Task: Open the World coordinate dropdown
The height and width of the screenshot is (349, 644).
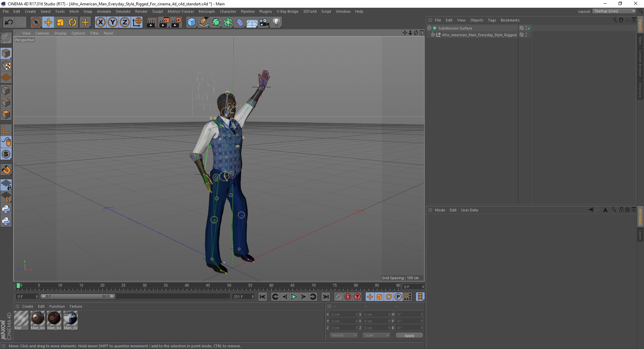Action: coord(344,335)
